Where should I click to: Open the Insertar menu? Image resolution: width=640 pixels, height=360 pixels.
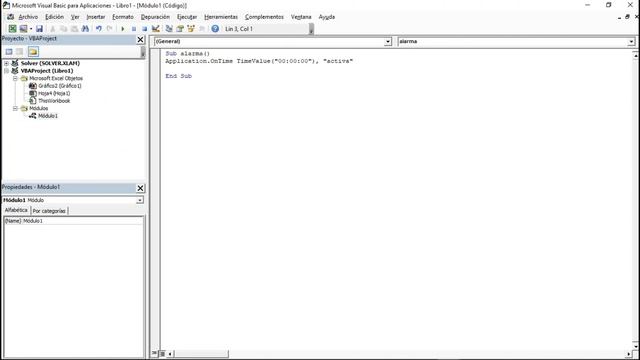coord(96,17)
